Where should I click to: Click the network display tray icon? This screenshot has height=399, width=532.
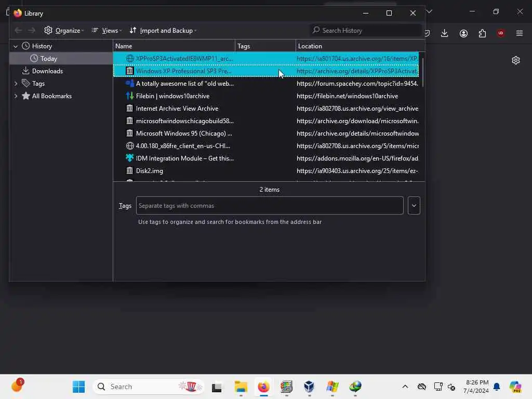click(x=438, y=387)
